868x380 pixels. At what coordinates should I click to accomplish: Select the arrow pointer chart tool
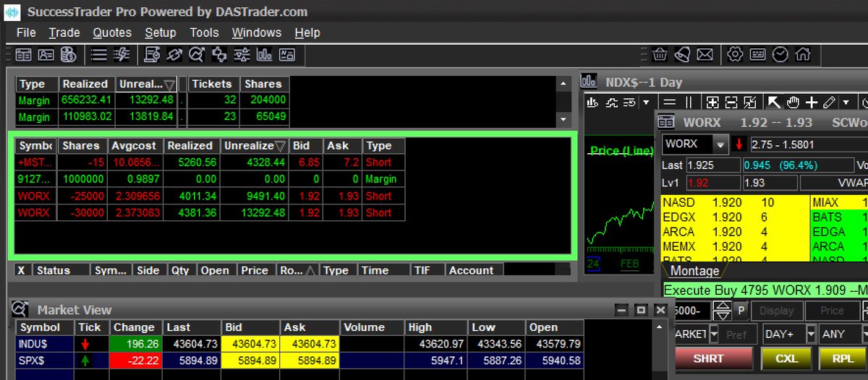(774, 103)
